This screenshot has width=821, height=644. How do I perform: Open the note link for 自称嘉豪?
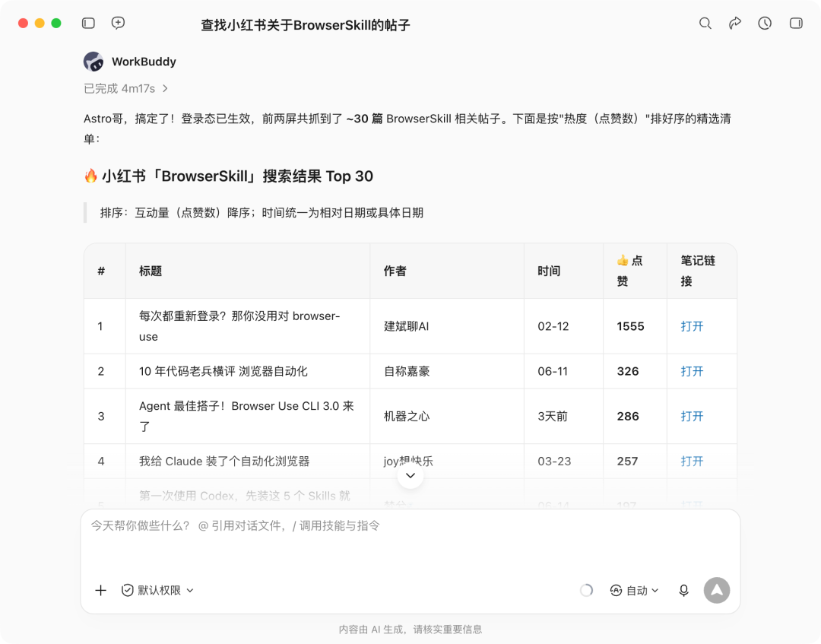click(x=692, y=371)
